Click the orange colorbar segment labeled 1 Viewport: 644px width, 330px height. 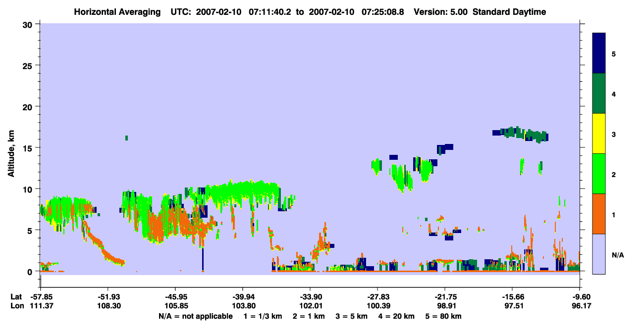599,213
